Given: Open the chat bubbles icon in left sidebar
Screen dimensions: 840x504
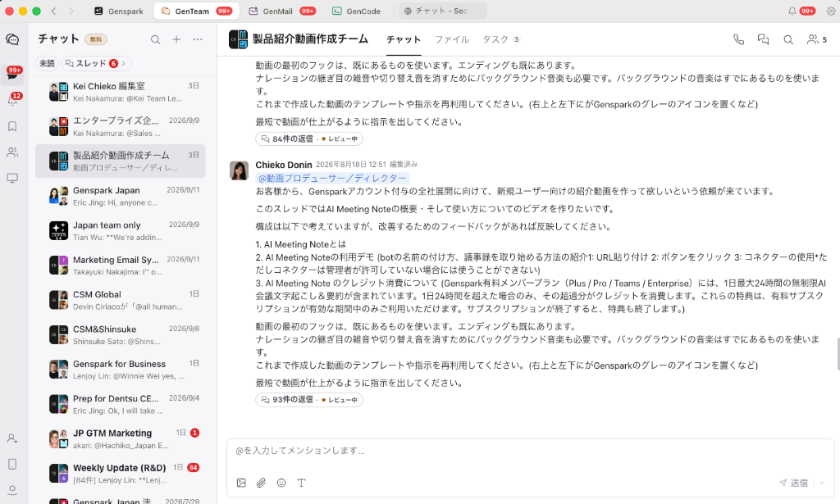Looking at the screenshot, I should click(x=12, y=39).
